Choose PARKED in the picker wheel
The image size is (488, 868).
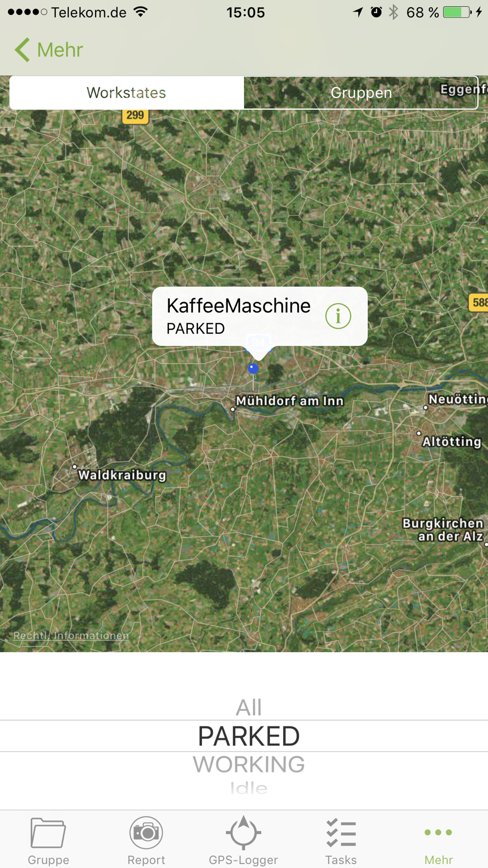point(248,736)
